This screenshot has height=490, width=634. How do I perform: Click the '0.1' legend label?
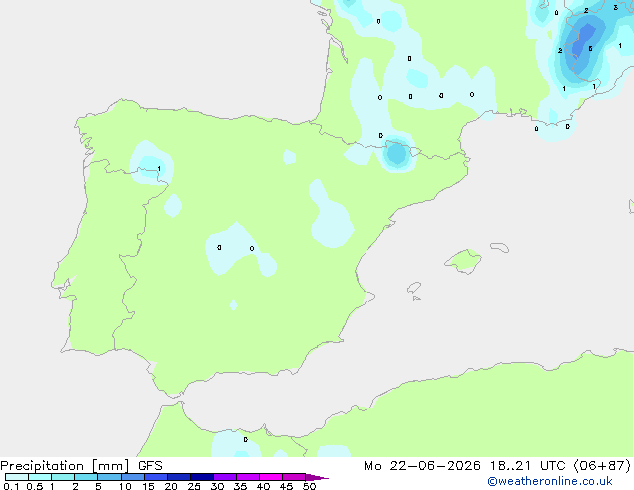(x=11, y=486)
